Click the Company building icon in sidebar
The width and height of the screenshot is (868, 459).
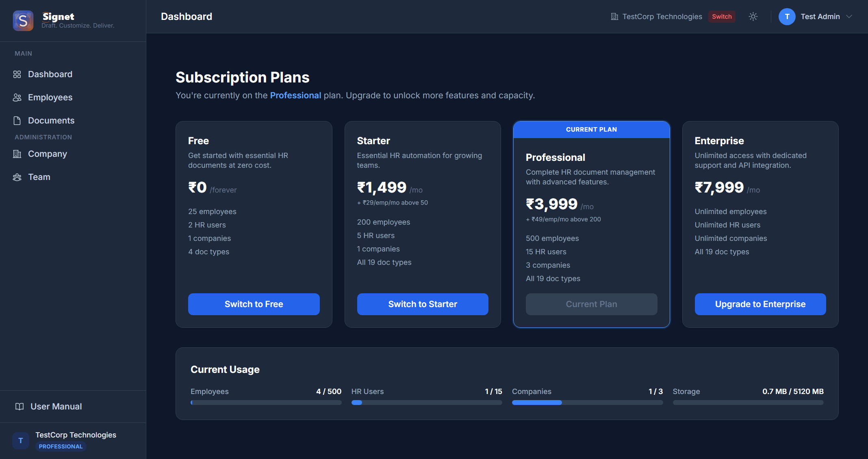coord(17,154)
